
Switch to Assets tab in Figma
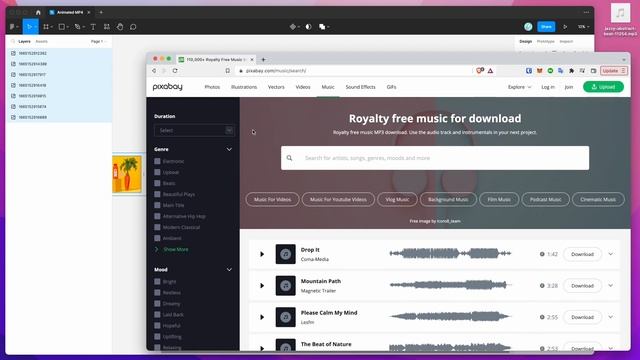pyautogui.click(x=42, y=41)
